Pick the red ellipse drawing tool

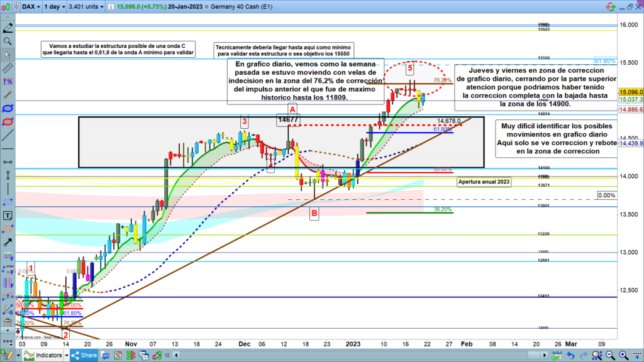[8, 121]
